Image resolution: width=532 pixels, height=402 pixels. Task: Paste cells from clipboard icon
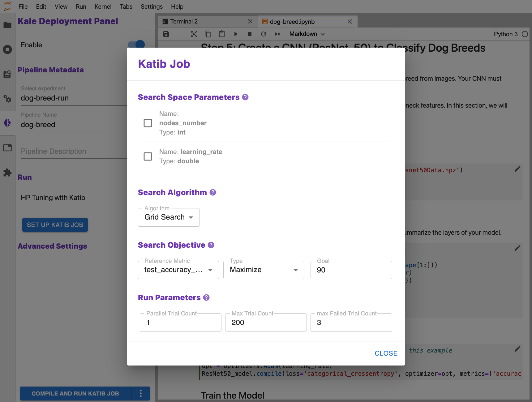click(222, 34)
